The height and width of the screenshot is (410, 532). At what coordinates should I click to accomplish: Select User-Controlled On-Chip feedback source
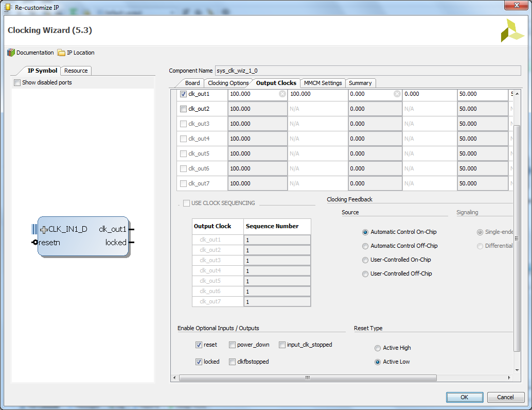point(365,260)
